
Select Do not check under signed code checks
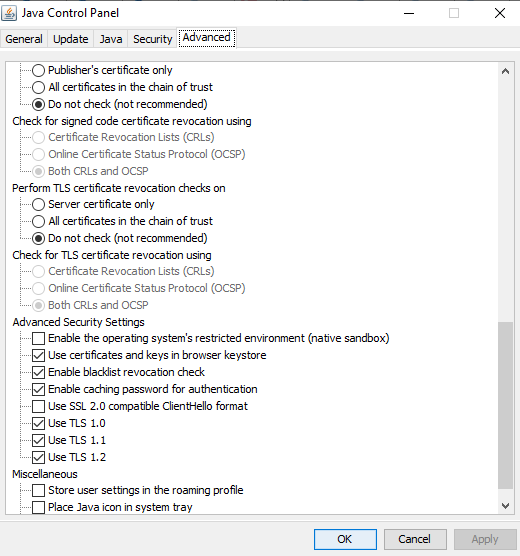(38, 104)
